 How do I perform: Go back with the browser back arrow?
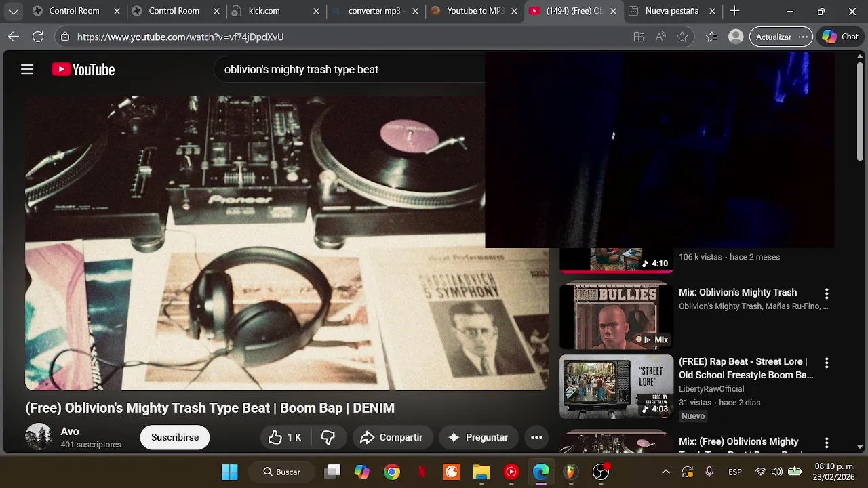coord(14,37)
